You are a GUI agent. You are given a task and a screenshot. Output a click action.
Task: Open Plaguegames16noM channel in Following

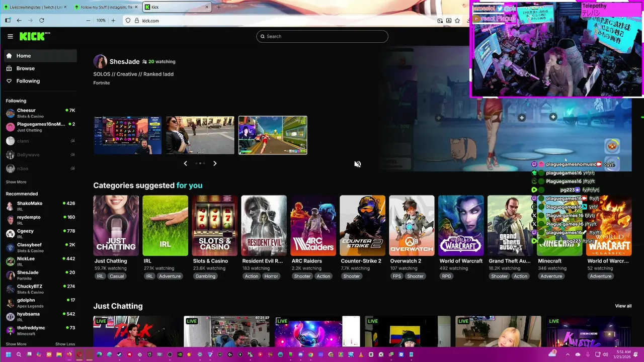(40, 127)
